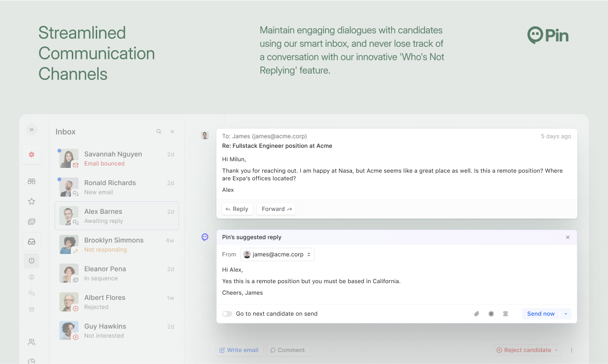
Task: Click the 'In sequence' status text
Action: [x=101, y=278]
